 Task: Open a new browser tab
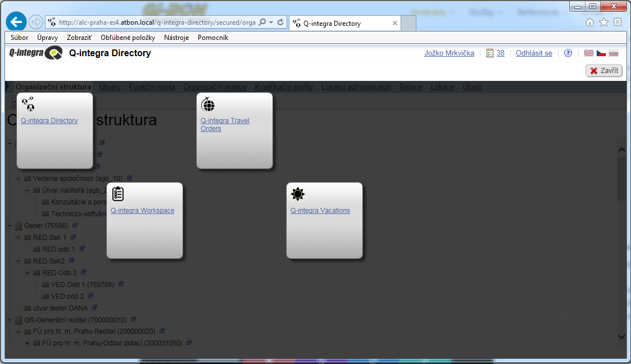tap(408, 24)
